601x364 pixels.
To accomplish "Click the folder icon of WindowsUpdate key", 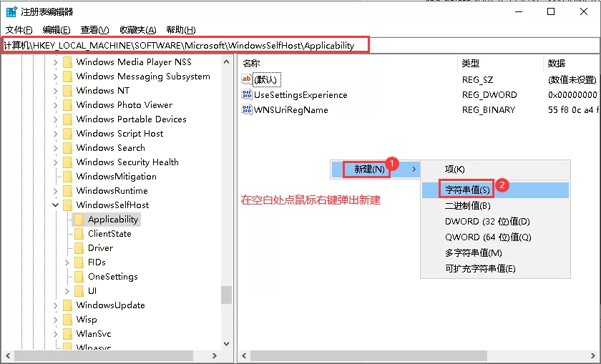I will (x=67, y=305).
